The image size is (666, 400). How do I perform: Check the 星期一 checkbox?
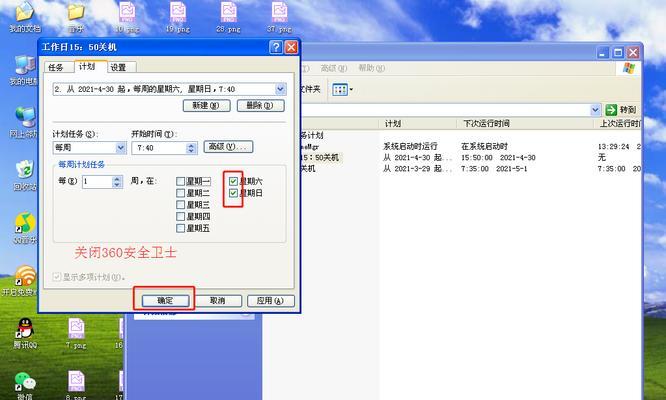coord(180,181)
